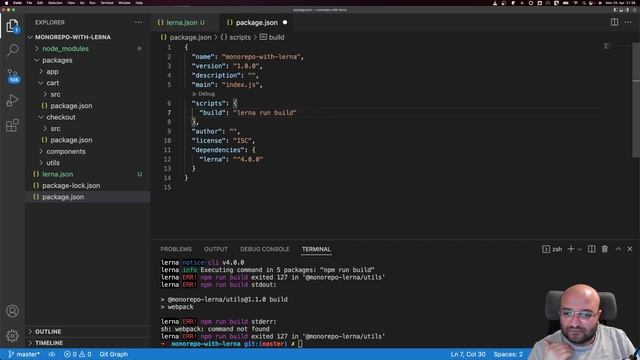The image size is (640, 360).
Task: Open the DEBUG CONSOLE panel tab
Action: [x=264, y=249]
